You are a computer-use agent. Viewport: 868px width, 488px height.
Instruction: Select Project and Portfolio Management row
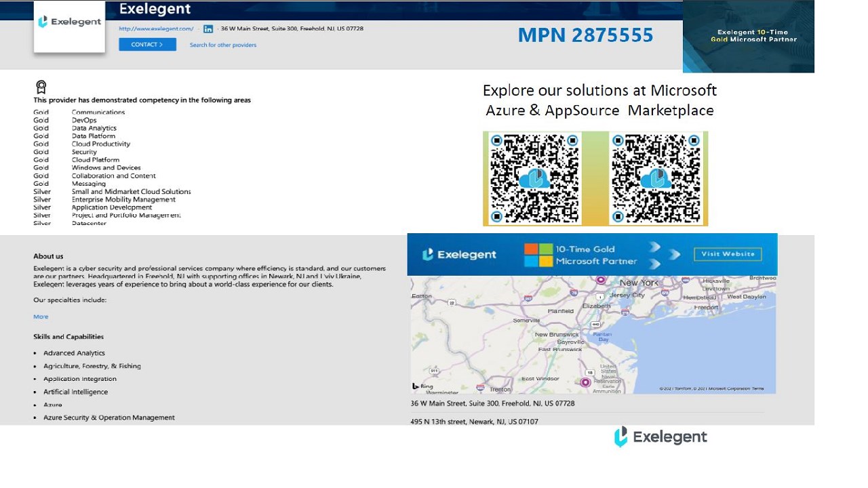107,216
